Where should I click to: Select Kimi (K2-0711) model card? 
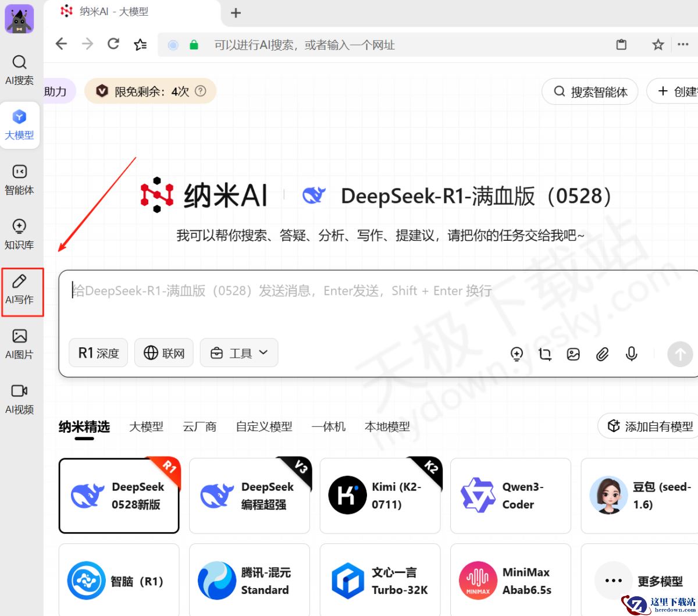click(380, 496)
